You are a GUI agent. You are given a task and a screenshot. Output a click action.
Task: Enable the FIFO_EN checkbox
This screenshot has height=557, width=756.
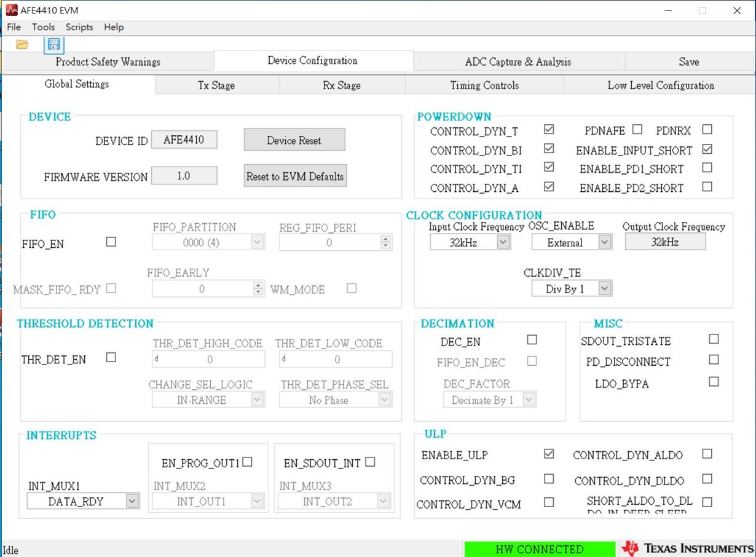point(111,242)
